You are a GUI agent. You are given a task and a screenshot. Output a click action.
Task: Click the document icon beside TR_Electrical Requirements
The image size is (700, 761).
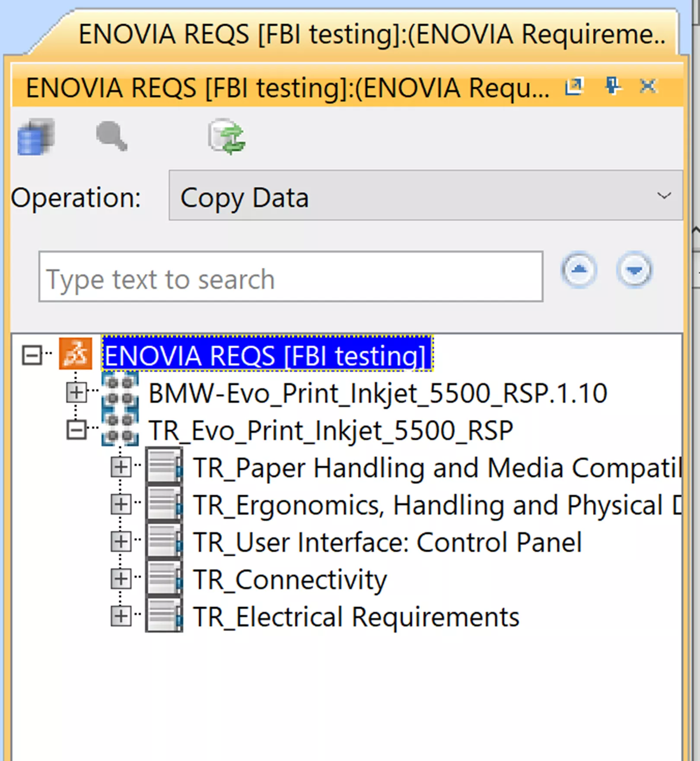click(x=164, y=615)
